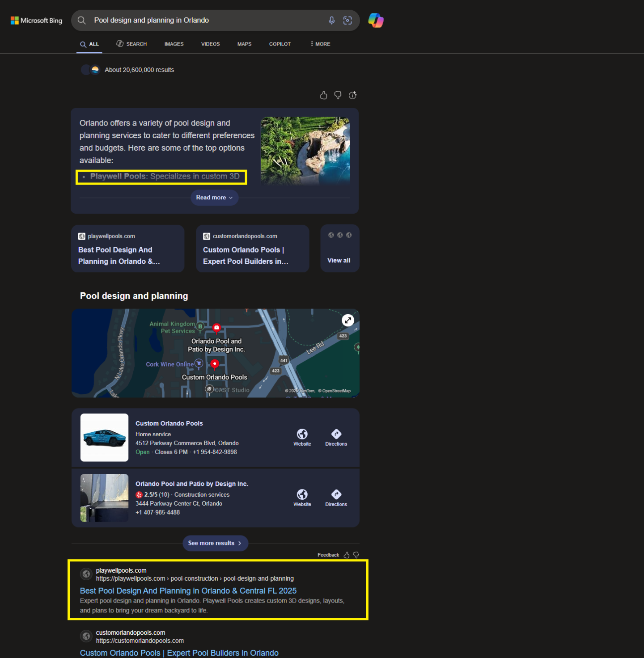Click the microphone voice search icon
This screenshot has height=658, width=644.
coord(331,21)
